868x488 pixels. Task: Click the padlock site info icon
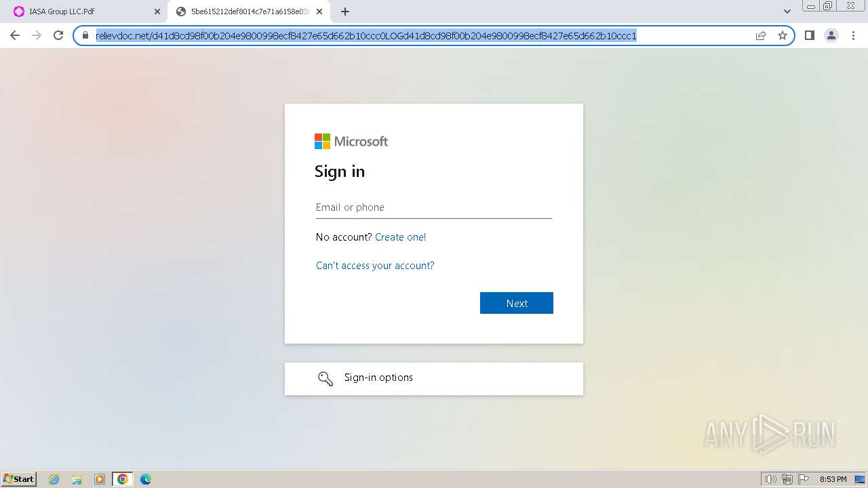click(85, 35)
